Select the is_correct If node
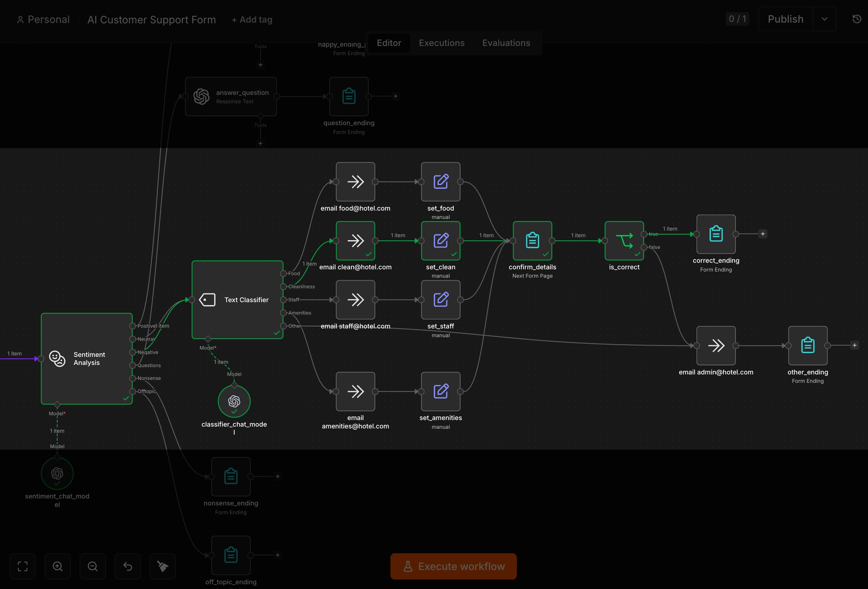 pos(624,240)
